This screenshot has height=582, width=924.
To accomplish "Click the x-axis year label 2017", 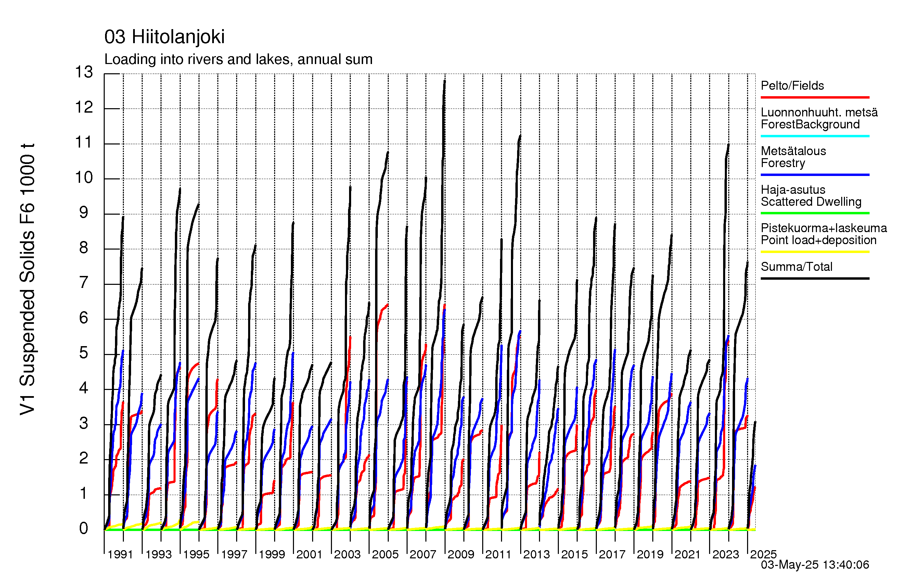I will pos(613,554).
